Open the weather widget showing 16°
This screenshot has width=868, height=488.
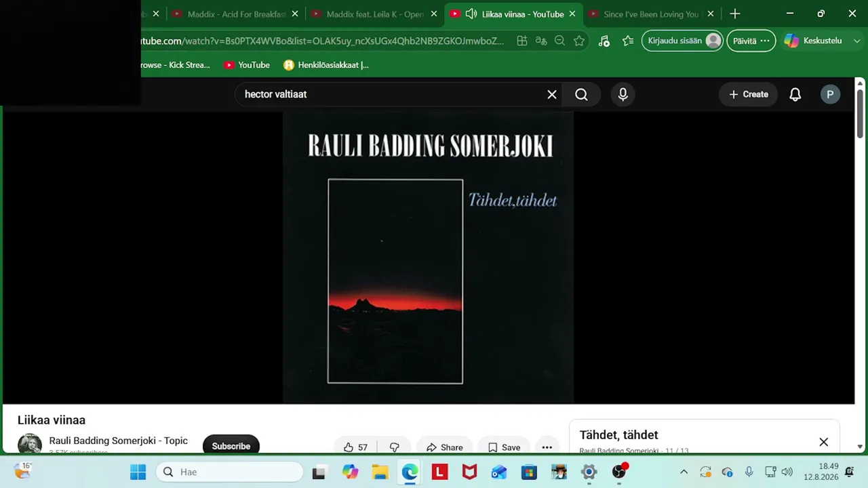(22, 470)
